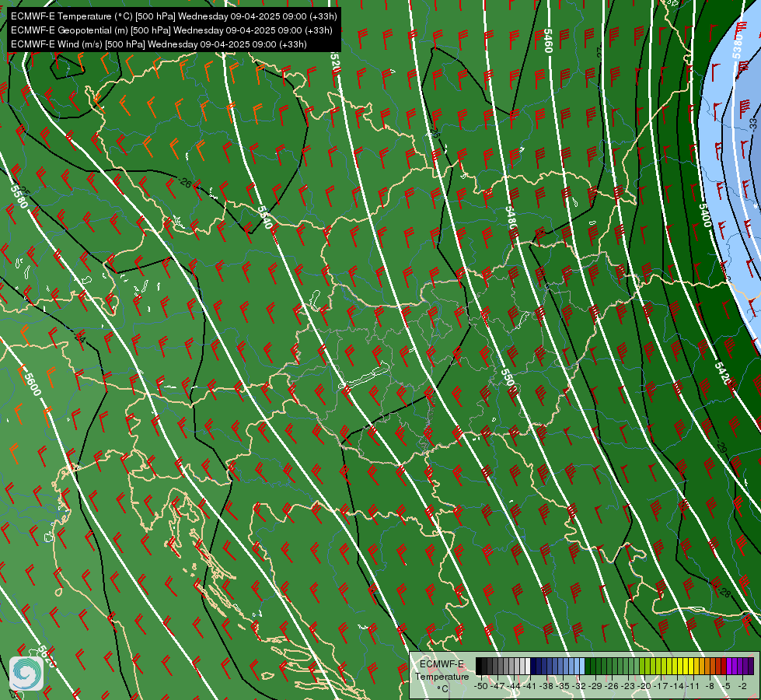Click the 5400 geopotential contour label
761x700 pixels.
point(705,215)
